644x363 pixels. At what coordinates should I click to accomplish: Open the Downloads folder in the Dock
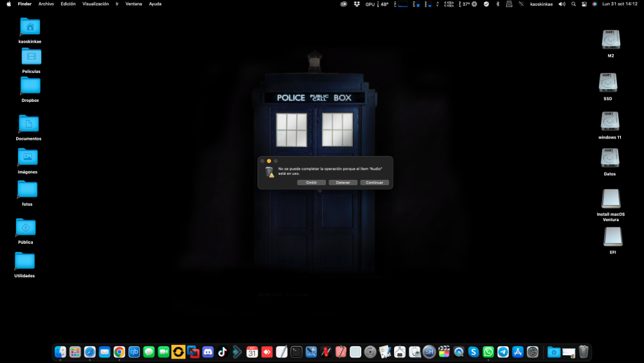(x=554, y=352)
